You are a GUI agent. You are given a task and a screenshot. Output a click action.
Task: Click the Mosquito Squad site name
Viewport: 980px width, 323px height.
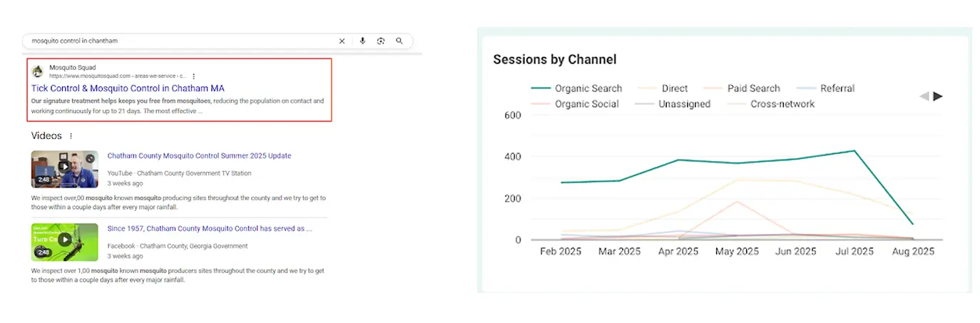[72, 67]
